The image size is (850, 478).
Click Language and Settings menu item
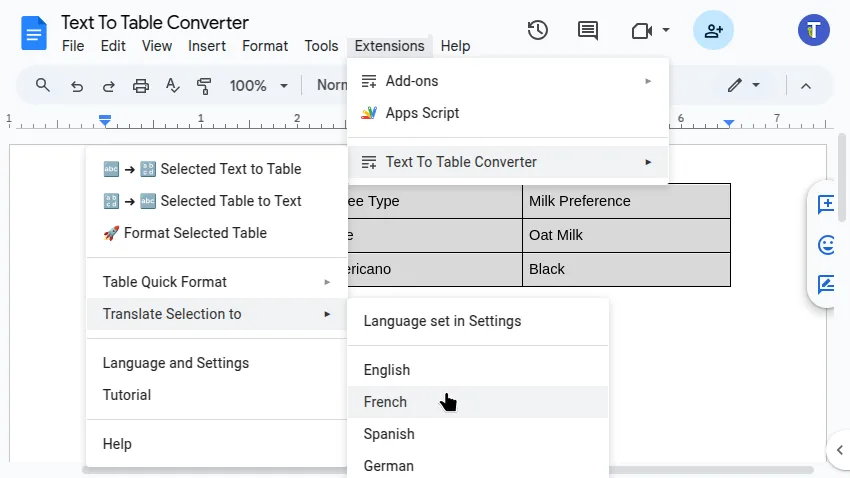176,363
